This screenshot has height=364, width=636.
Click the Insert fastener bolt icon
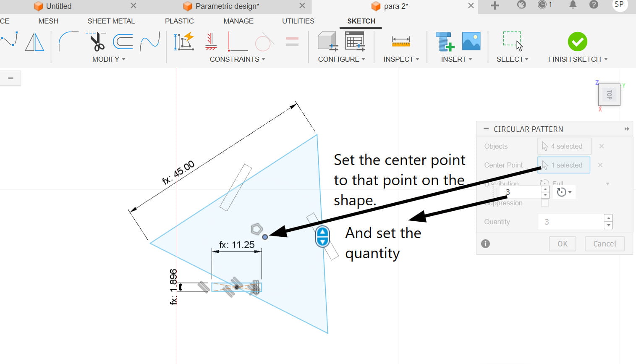[x=445, y=42]
